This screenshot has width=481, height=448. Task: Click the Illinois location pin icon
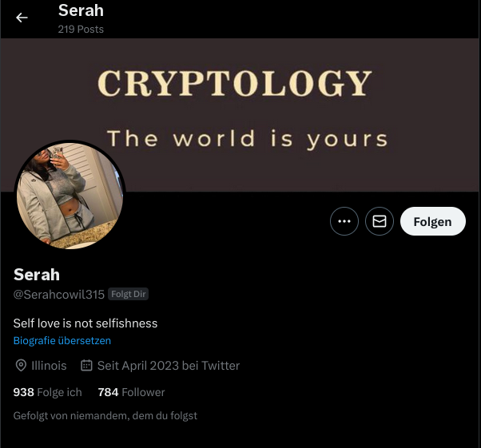point(21,366)
